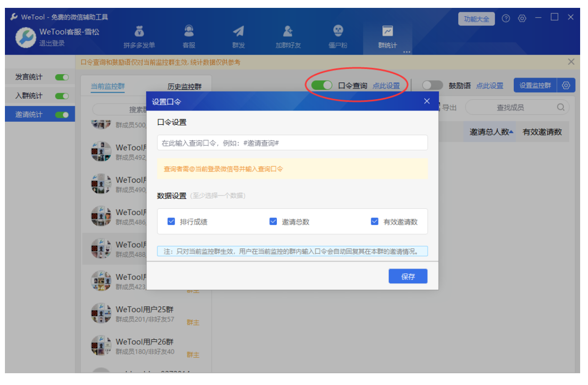The image size is (588, 385).
Task: Select 邀请统计 in the left sidebar
Action: (x=29, y=114)
